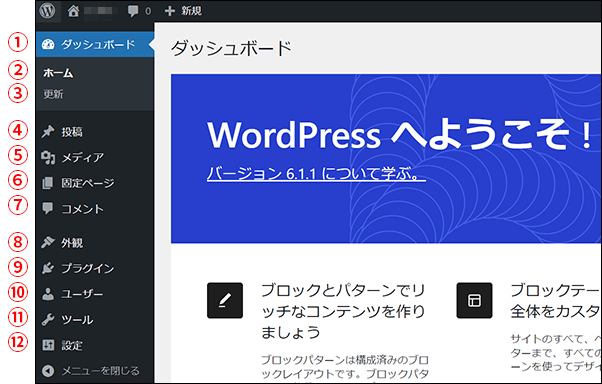This screenshot has height=384, width=602.
Task: Open the comments bubble icon in admin bar
Action: pos(133,11)
